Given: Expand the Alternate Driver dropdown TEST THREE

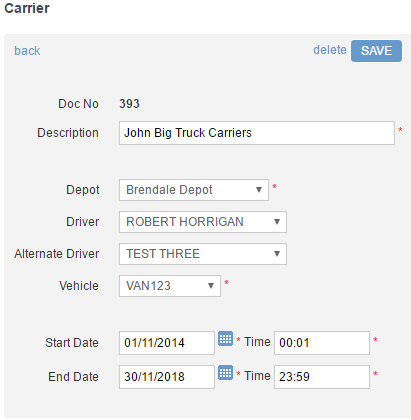Looking at the screenshot, I should tap(203, 254).
